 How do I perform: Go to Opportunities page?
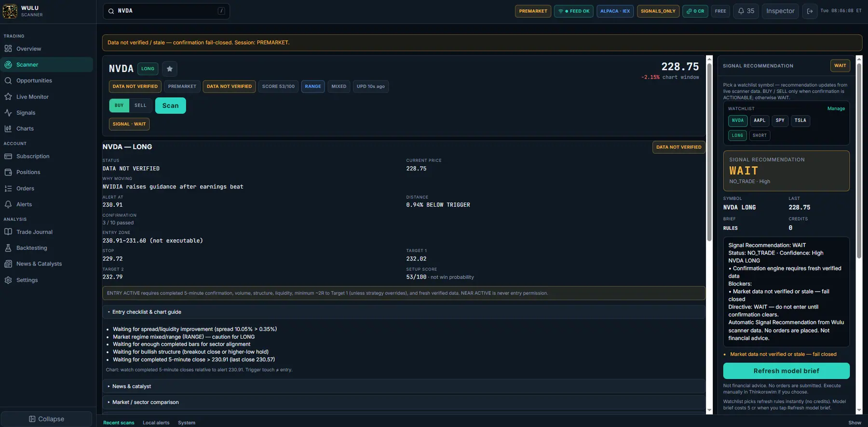[47, 80]
